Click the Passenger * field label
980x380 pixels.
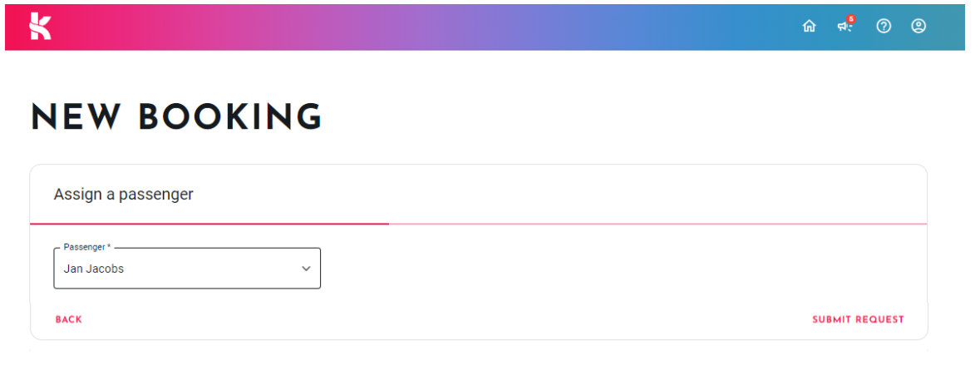87,248
